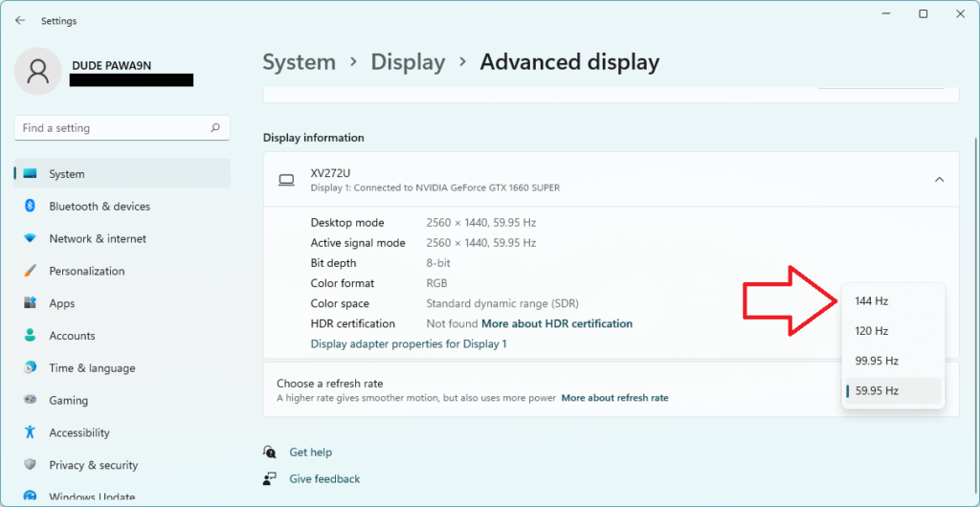Open the Apps settings page
Viewport: 980px width, 507px height.
click(x=62, y=303)
